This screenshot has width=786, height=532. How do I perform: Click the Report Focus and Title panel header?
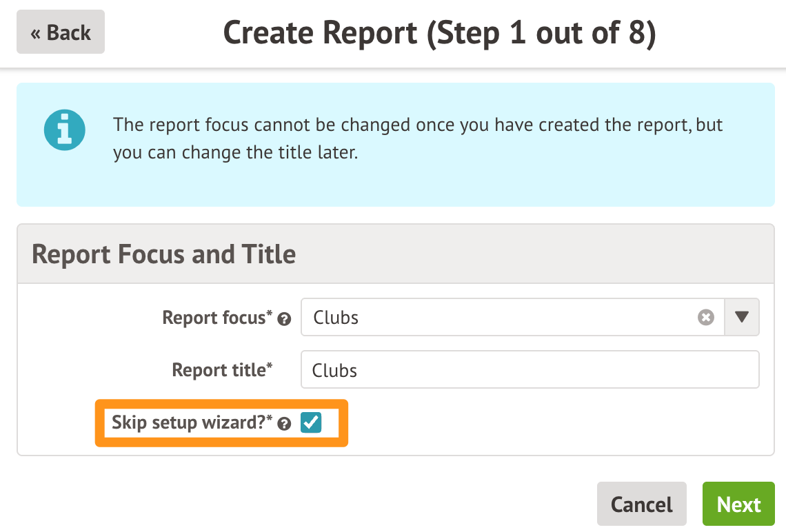164,254
